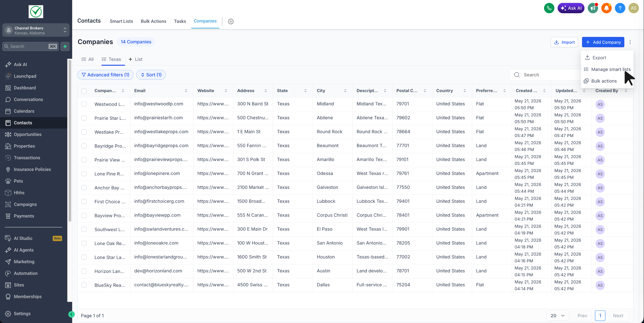Check the Prairie Star L... row checkbox
Image resolution: width=644 pixels, height=323 pixels.
point(84,118)
